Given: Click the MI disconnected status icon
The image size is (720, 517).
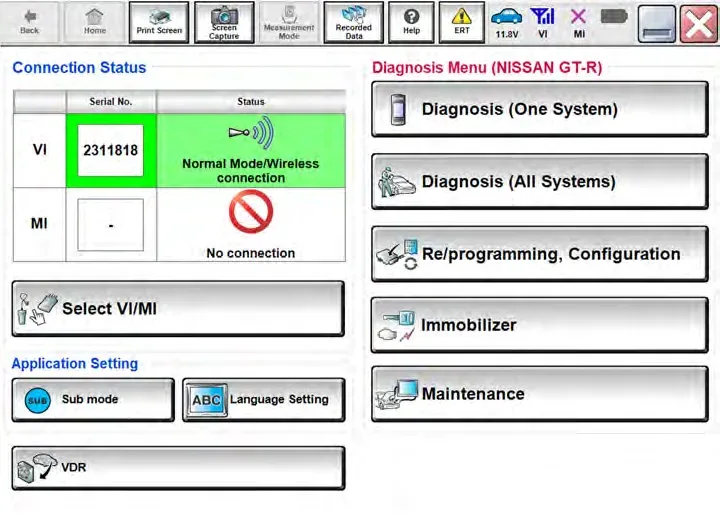Looking at the screenshot, I should 579,23.
